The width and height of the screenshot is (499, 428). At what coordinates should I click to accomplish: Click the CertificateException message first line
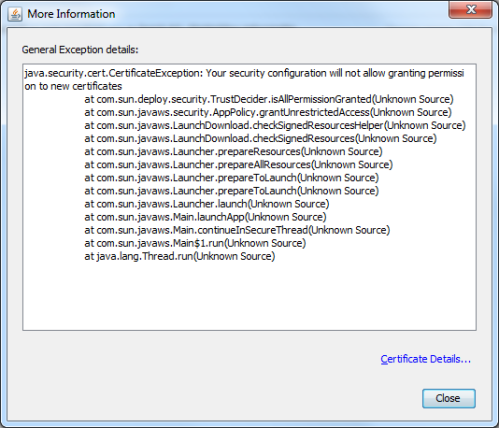tap(244, 73)
